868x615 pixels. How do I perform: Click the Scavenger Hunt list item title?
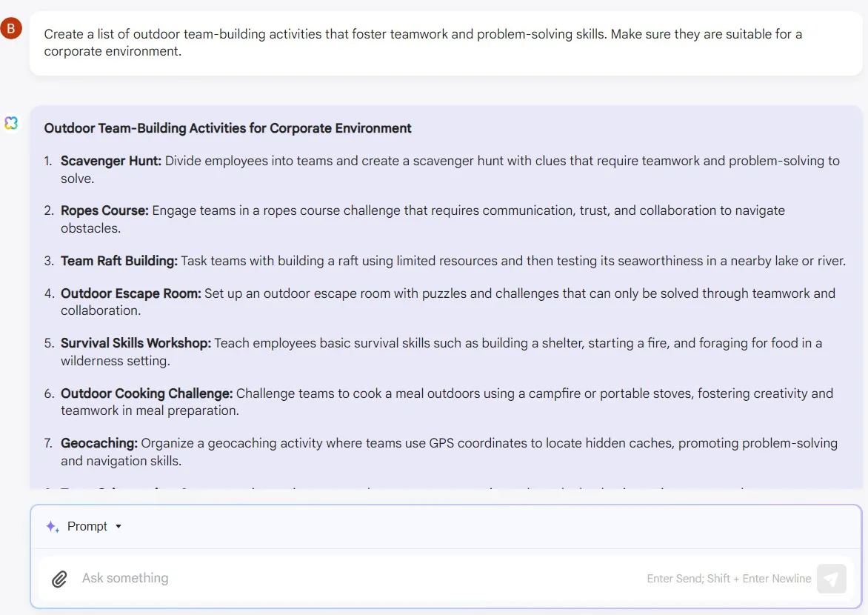[110, 161]
